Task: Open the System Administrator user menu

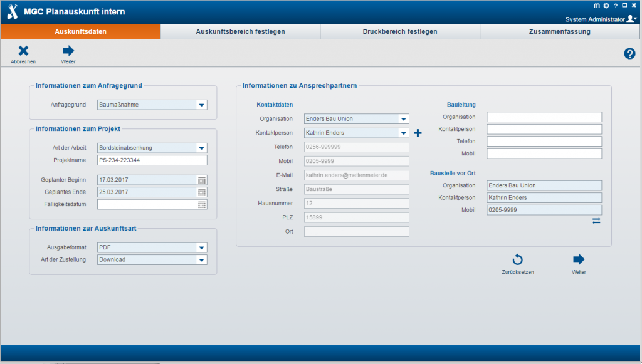Action: [x=633, y=19]
